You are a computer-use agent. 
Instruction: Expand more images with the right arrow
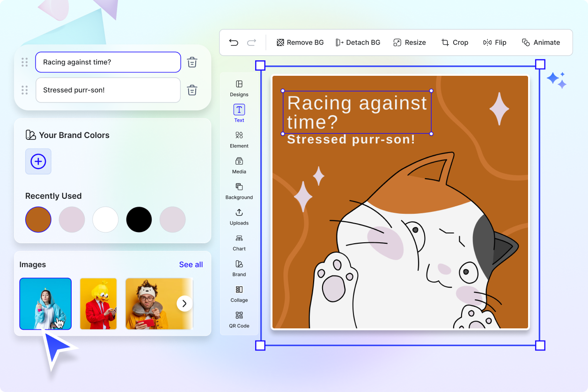(184, 303)
